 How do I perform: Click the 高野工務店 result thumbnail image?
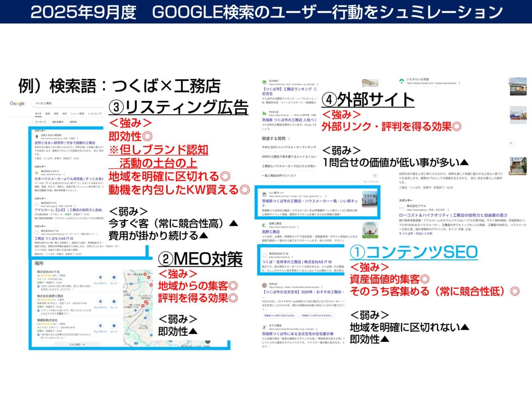370,230
